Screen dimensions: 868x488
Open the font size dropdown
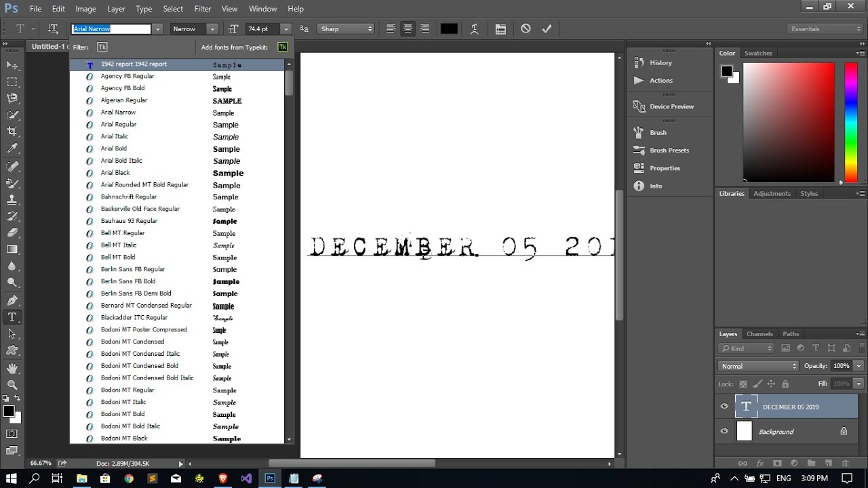point(286,29)
